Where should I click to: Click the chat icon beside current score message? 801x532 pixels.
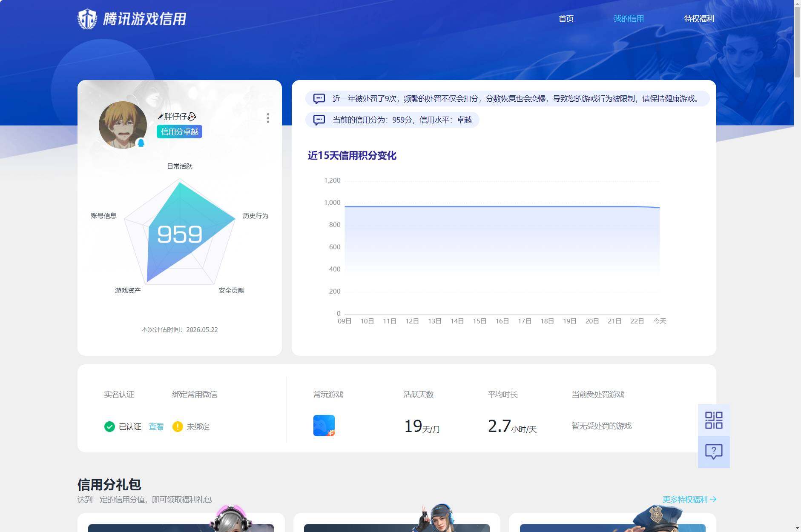[x=319, y=120]
